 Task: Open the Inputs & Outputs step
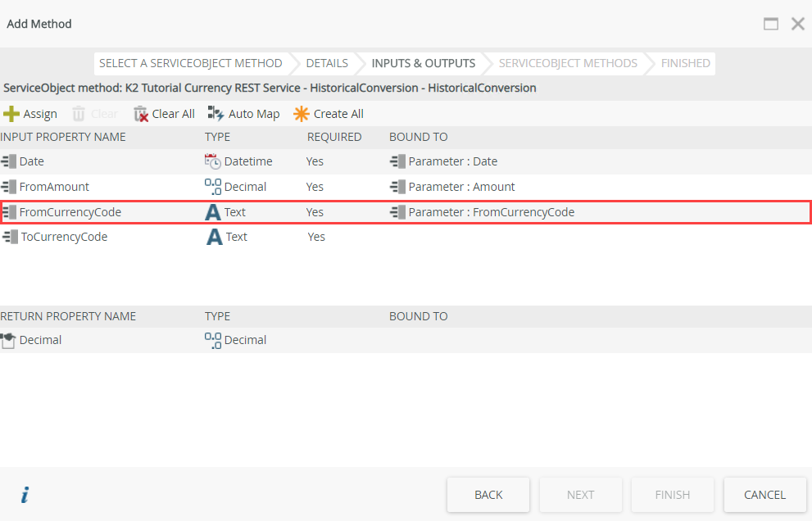coord(423,63)
